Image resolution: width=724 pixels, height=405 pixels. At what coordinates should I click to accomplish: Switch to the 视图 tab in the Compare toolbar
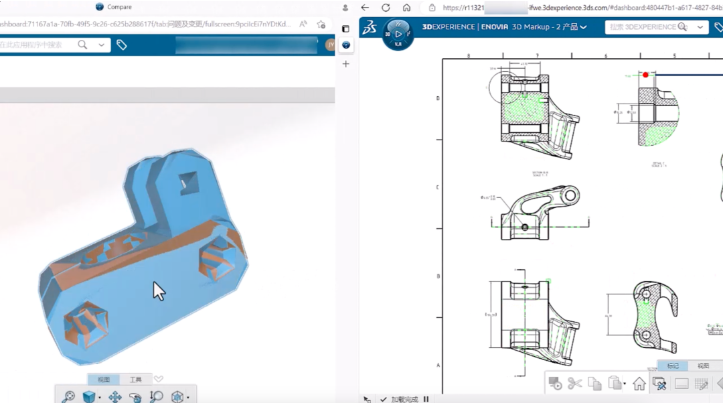pos(103,380)
